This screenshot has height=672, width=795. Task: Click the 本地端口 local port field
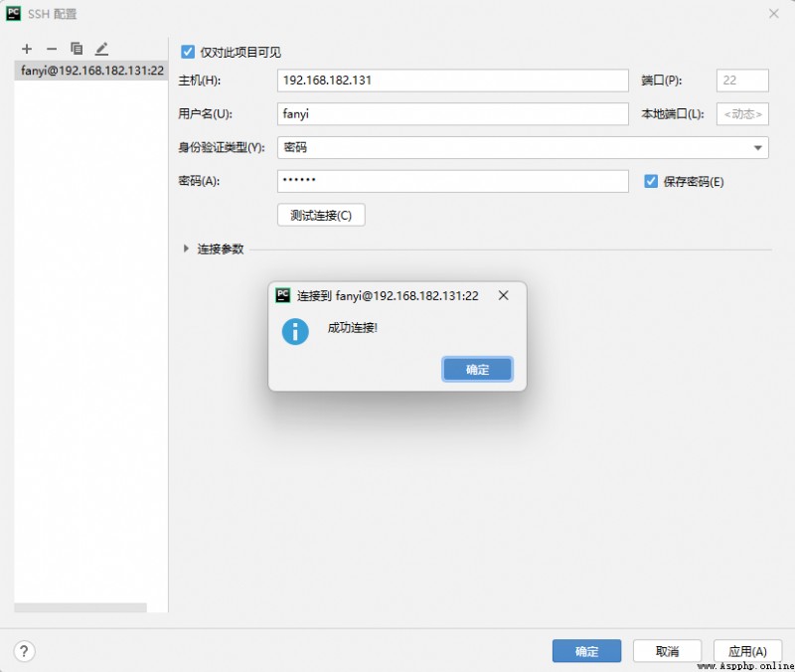pos(742,114)
